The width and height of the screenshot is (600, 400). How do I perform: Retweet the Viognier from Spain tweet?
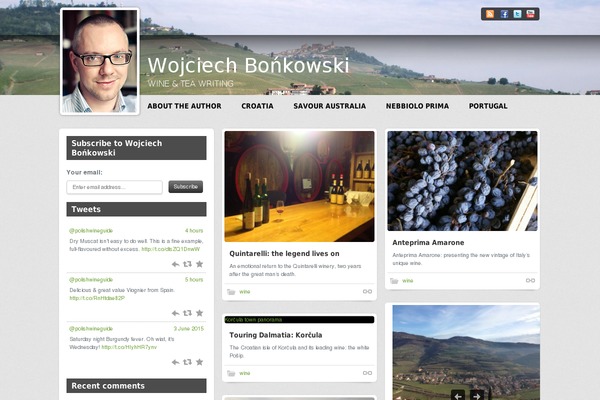187,313
